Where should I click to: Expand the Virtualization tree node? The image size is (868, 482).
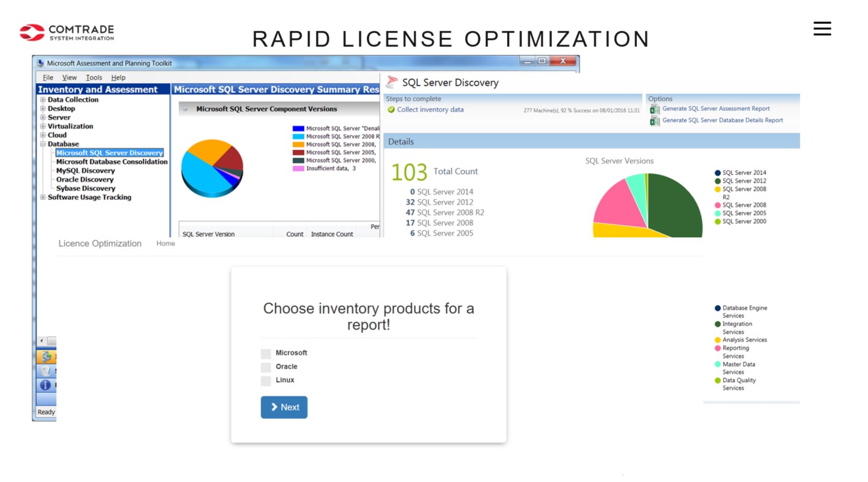pyautogui.click(x=43, y=127)
